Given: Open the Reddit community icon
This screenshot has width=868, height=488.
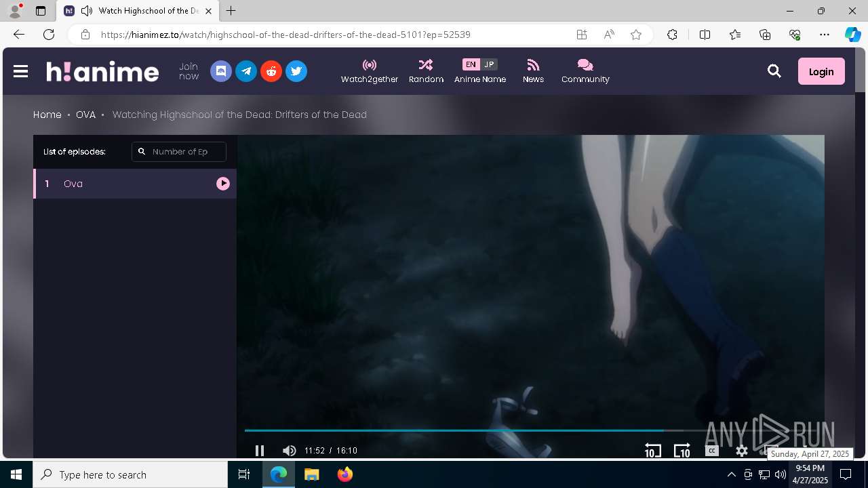Looking at the screenshot, I should [271, 71].
